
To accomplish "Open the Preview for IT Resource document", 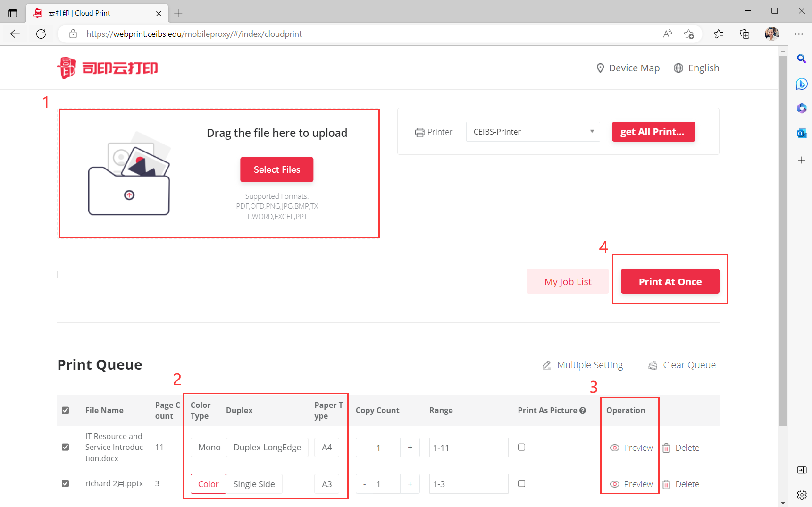I will tap(630, 448).
